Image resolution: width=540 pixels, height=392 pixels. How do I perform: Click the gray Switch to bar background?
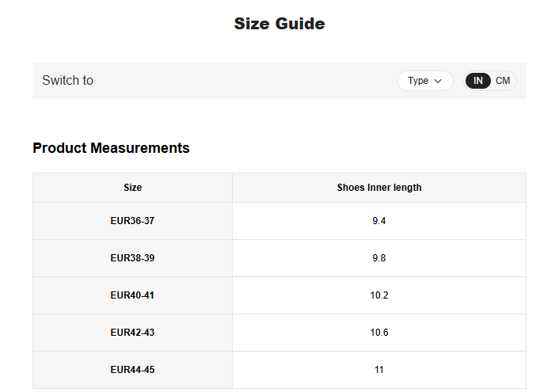(x=238, y=81)
